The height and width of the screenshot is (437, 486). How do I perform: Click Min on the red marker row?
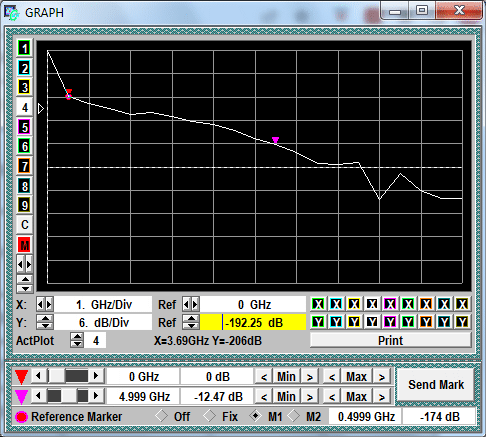[x=286, y=377]
